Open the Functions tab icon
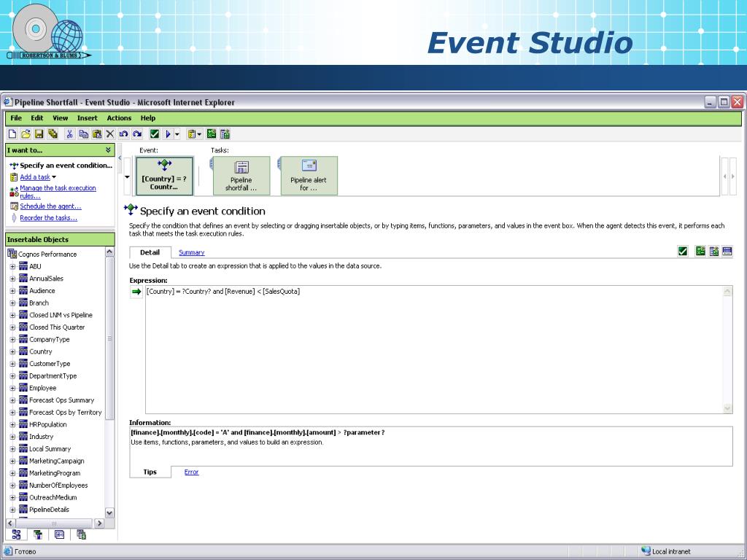This screenshot has height=560, width=747. click(x=60, y=534)
